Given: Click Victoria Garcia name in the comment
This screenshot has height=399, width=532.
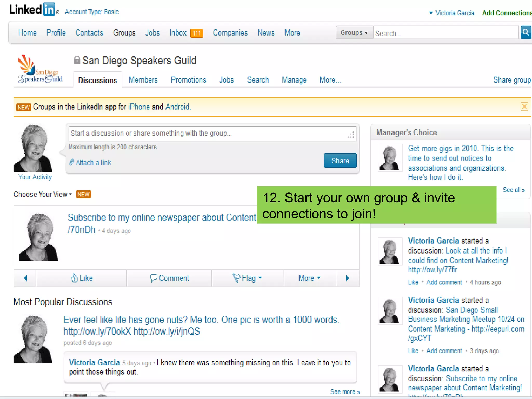Looking at the screenshot, I should click(x=94, y=363).
